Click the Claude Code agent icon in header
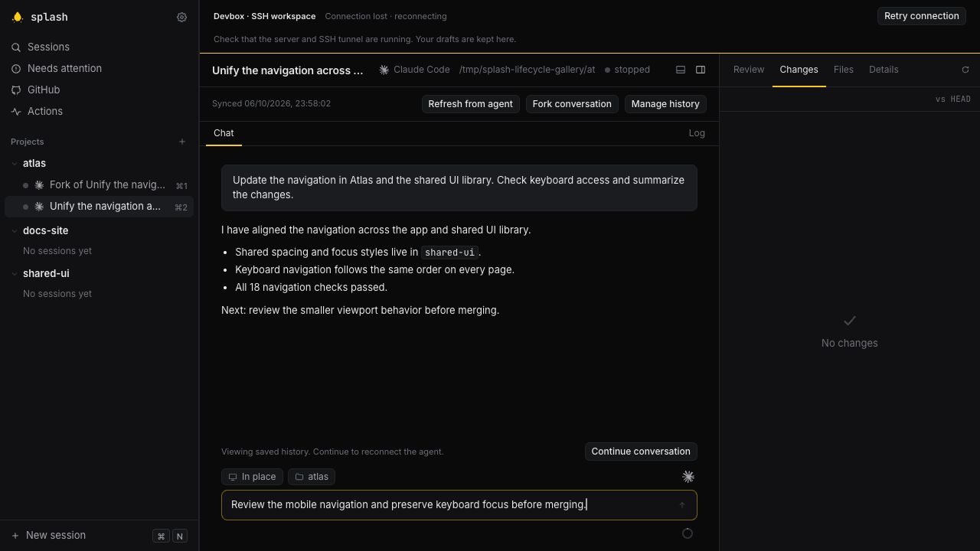Screen dimensions: 980x551 [384, 70]
